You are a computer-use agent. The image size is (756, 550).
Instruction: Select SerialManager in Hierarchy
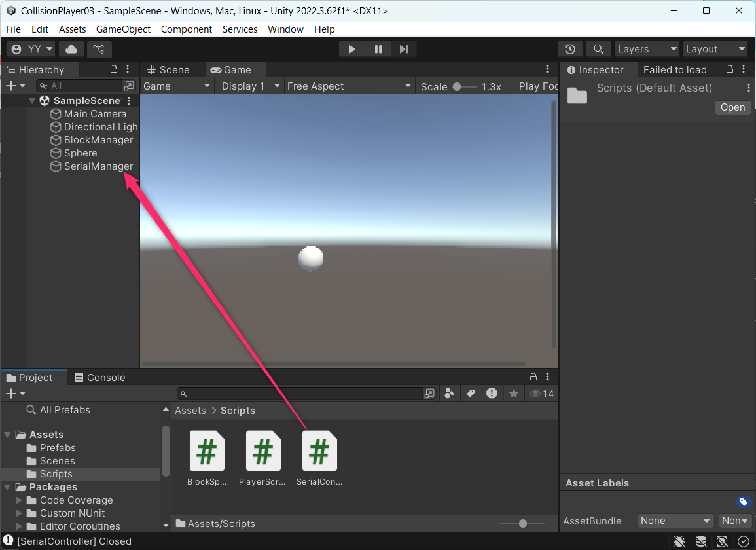tap(92, 166)
